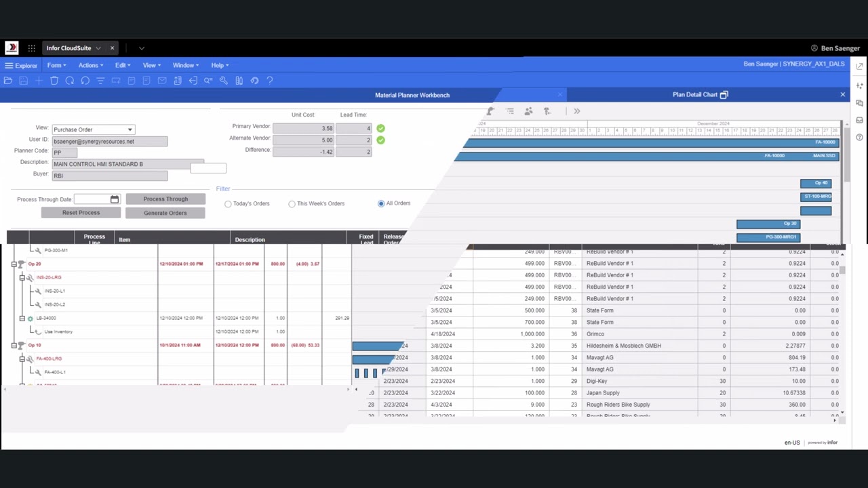Open the chevron dropdown next to tab bar

coord(141,48)
